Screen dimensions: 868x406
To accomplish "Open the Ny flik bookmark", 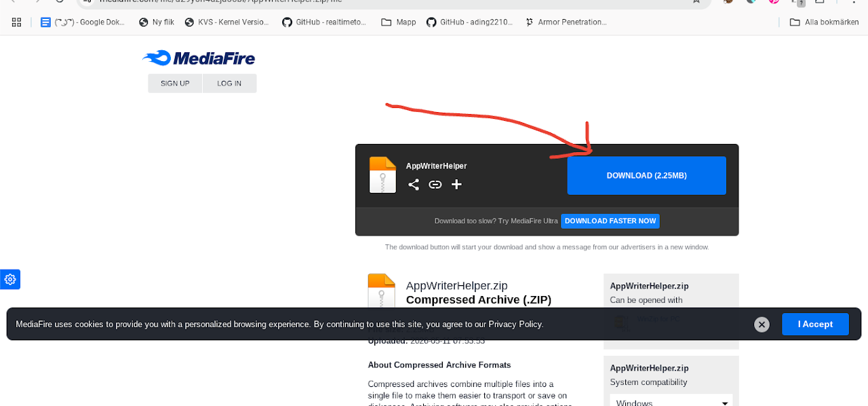I will [x=157, y=22].
